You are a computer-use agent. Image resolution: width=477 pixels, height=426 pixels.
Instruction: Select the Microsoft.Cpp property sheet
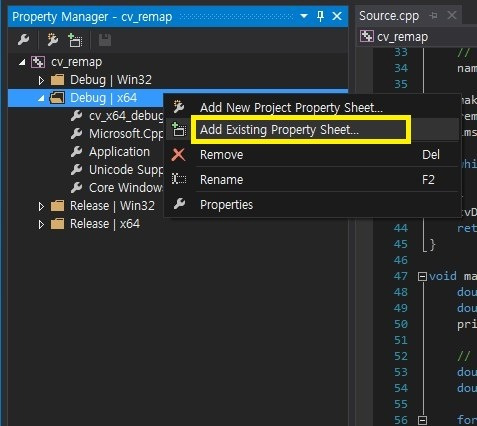coord(126,134)
